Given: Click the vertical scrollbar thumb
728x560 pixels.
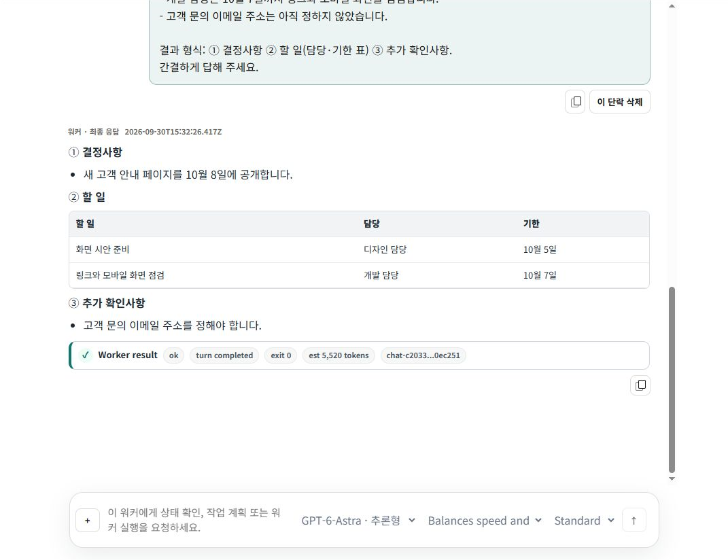Looking at the screenshot, I should (x=672, y=379).
